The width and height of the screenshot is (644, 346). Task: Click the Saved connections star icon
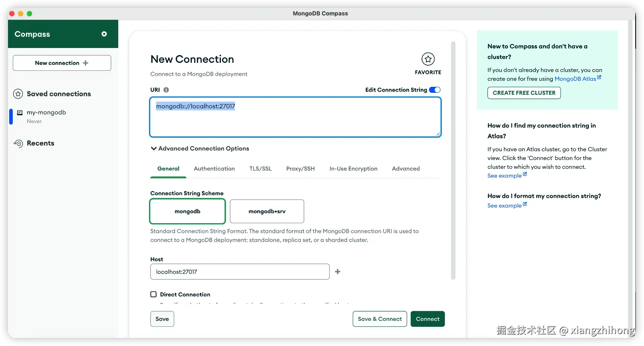(18, 94)
